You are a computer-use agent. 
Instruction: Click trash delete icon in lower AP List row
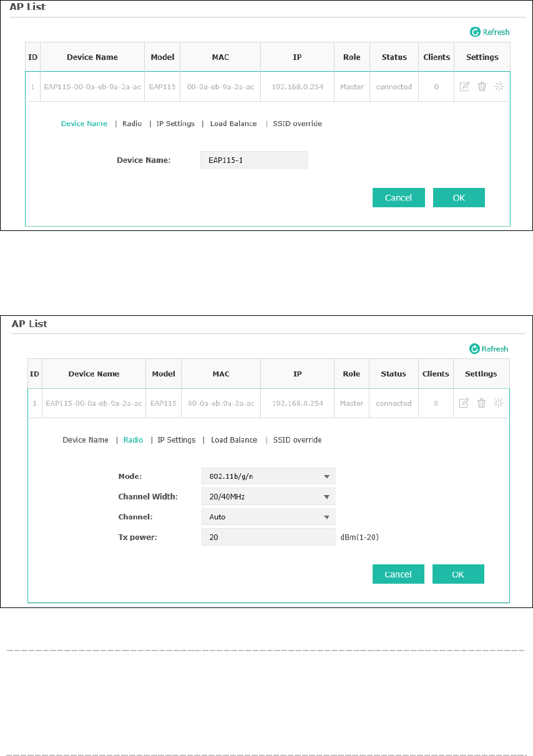coord(481,403)
